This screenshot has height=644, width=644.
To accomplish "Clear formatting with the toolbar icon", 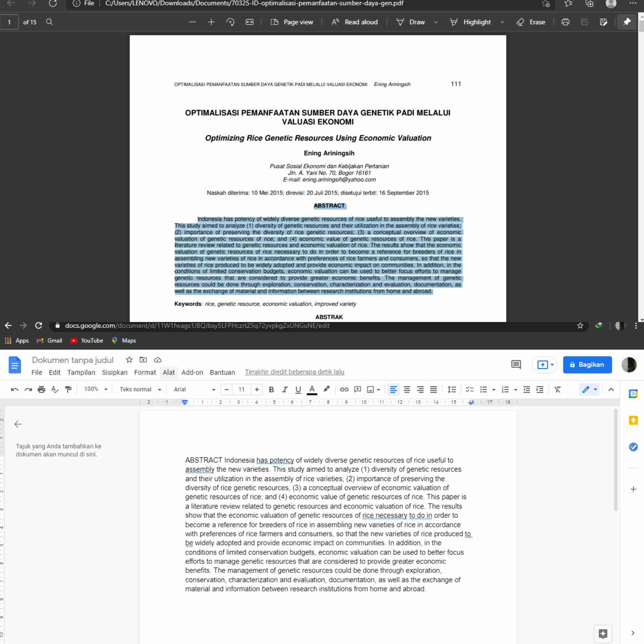I will click(557, 389).
